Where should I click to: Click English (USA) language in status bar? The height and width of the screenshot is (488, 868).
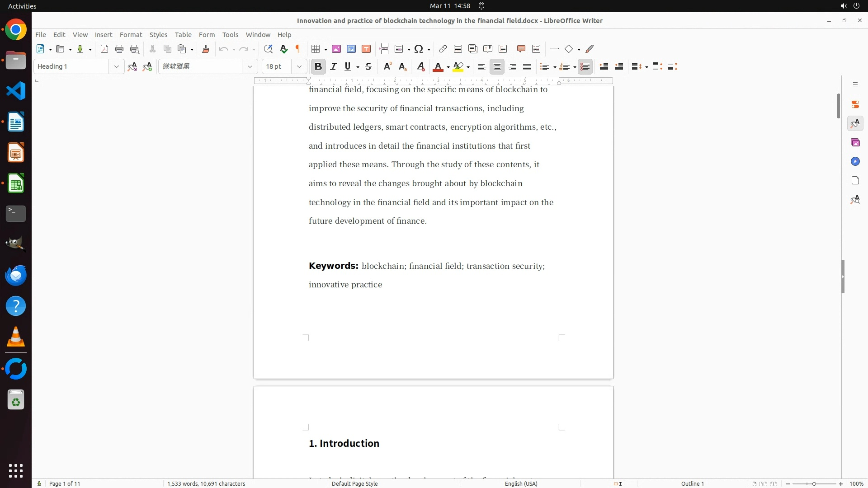click(x=521, y=483)
